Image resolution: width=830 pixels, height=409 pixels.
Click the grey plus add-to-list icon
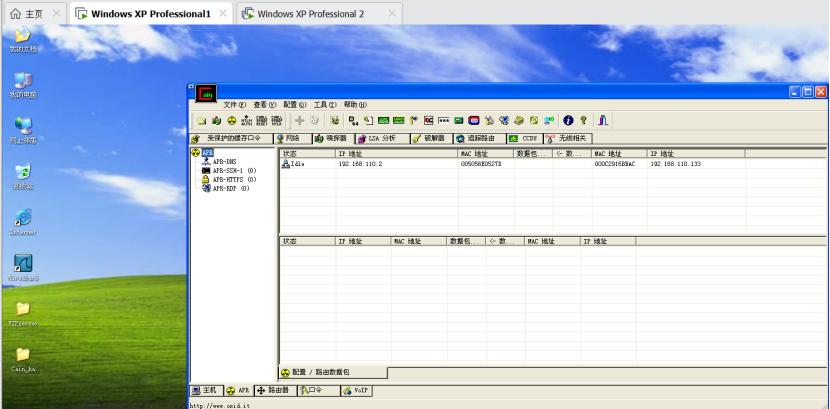[x=300, y=121]
